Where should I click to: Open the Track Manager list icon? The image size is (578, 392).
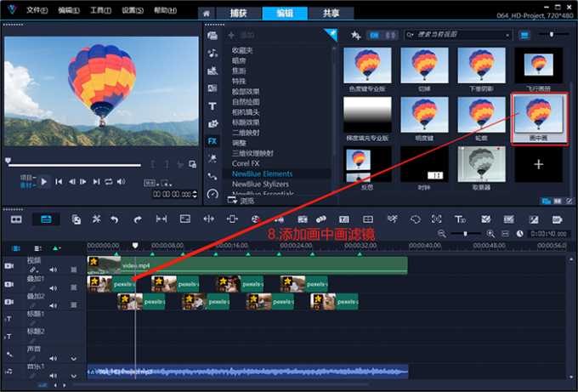[x=37, y=248]
